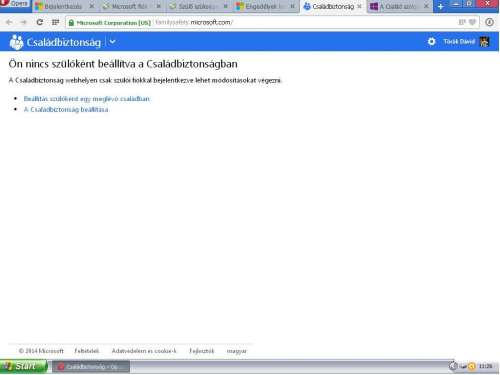
Task: Open the downloads icon right of address bar
Action: coord(489,22)
